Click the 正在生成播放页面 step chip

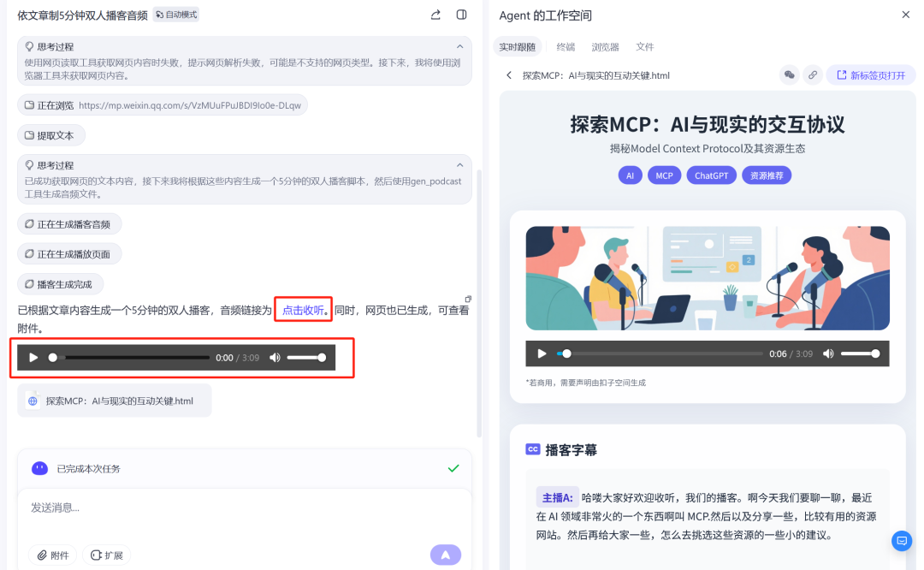click(x=69, y=254)
